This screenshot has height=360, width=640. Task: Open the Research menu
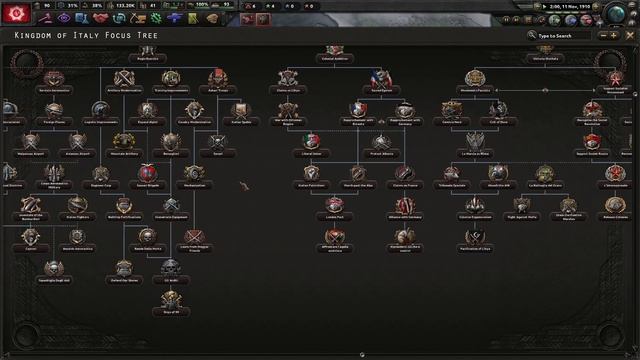[82, 18]
